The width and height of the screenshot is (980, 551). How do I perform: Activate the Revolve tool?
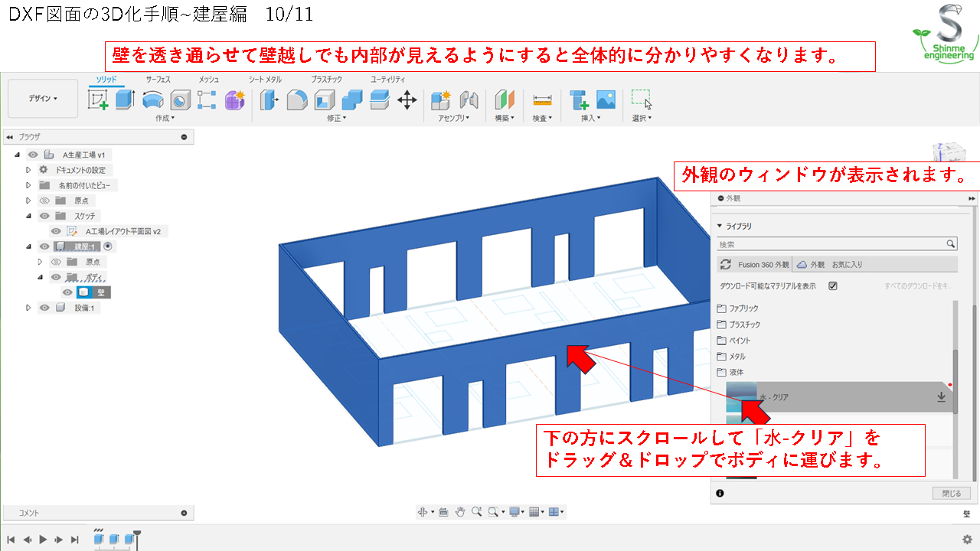(x=153, y=100)
